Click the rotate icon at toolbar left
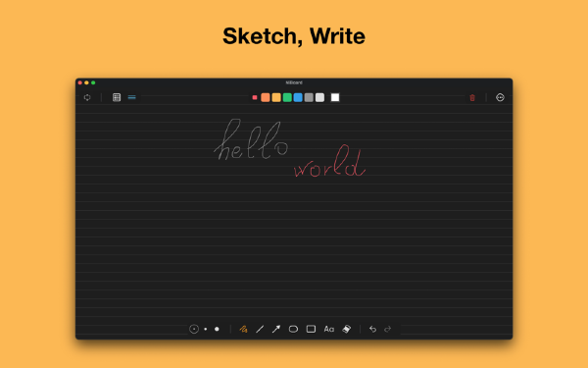588x368 pixels. tap(87, 97)
